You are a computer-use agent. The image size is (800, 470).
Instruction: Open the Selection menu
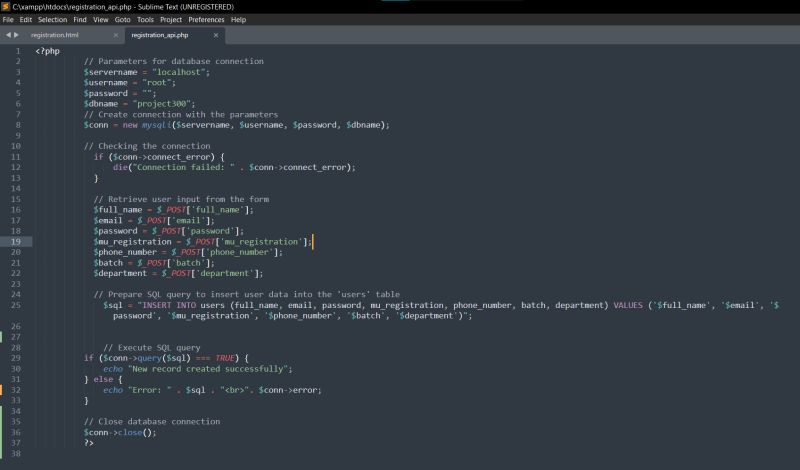tap(53, 19)
